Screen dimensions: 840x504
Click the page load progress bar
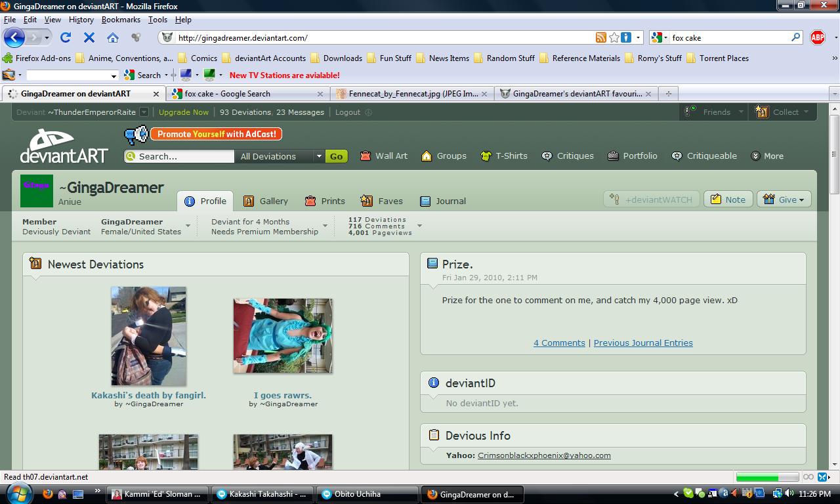coord(767,477)
